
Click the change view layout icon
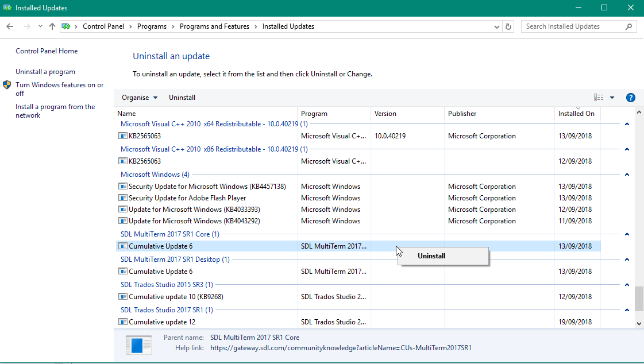(599, 98)
